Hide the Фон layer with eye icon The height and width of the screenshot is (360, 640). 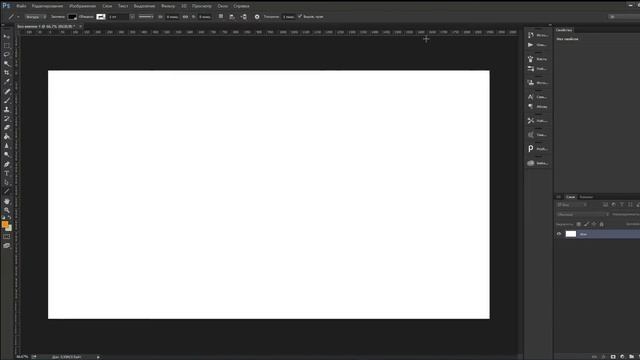click(559, 234)
